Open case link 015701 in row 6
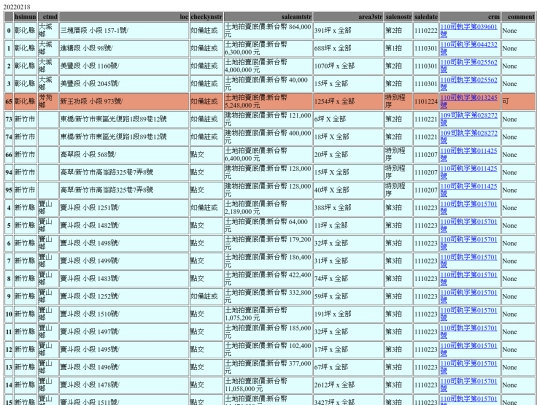 (x=469, y=243)
